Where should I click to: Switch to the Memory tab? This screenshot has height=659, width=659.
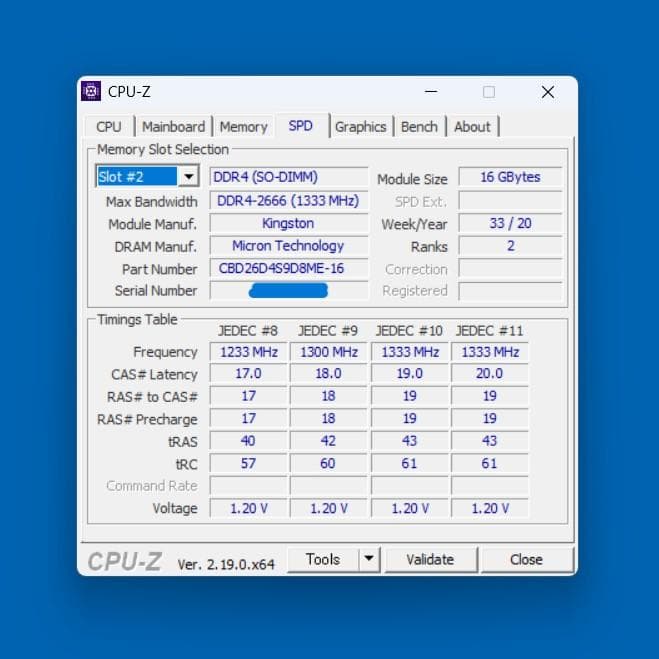click(243, 127)
